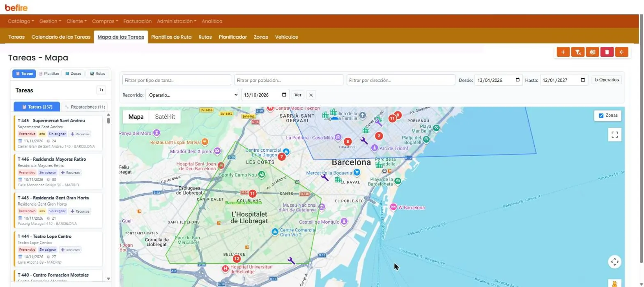Viewport: 644px width, 287px height.
Task: Click the purple wrench marker near Bellvitge
Action: pyautogui.click(x=291, y=260)
